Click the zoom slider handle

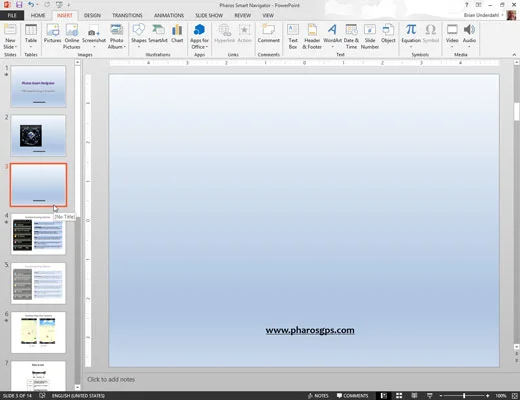click(464, 396)
